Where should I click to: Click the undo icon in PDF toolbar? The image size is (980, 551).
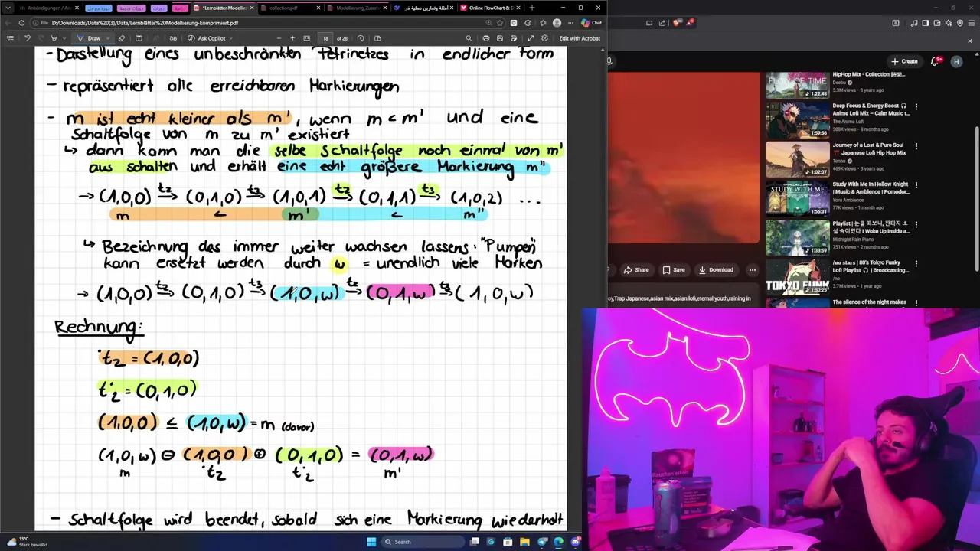(28, 38)
